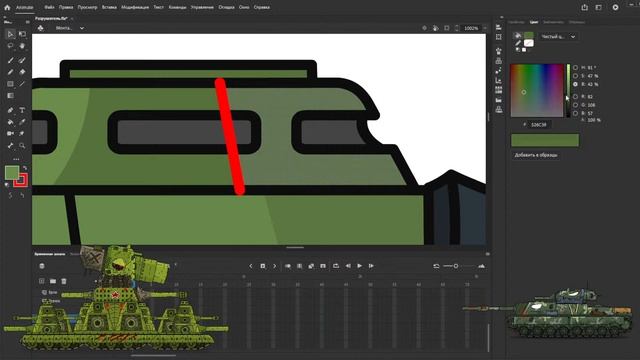Switch to the Цвет color tab
This screenshot has width=640, height=360.
(x=533, y=22)
